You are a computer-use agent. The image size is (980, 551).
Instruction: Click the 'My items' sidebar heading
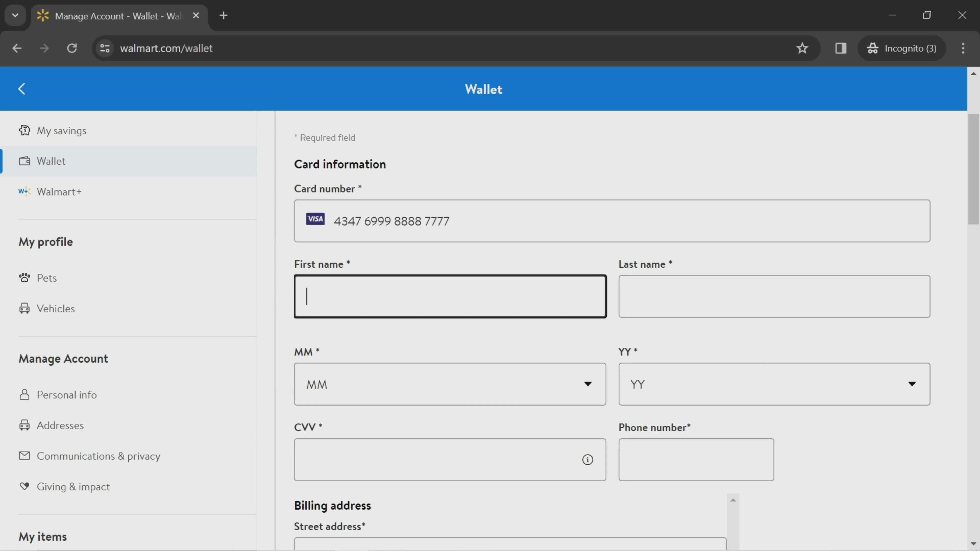point(43,536)
